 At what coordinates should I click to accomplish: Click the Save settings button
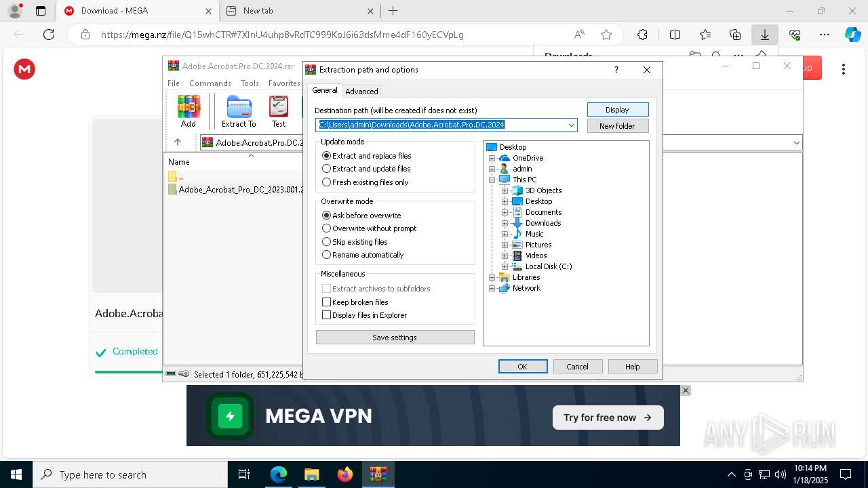(x=395, y=338)
